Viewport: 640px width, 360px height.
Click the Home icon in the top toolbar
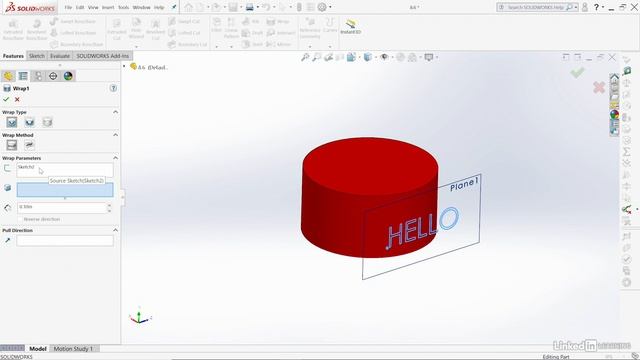coord(189,7)
